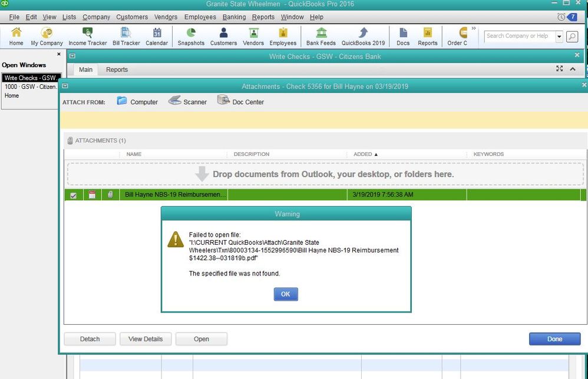Open the Vendors menu
The image size is (588, 379).
click(x=166, y=17)
